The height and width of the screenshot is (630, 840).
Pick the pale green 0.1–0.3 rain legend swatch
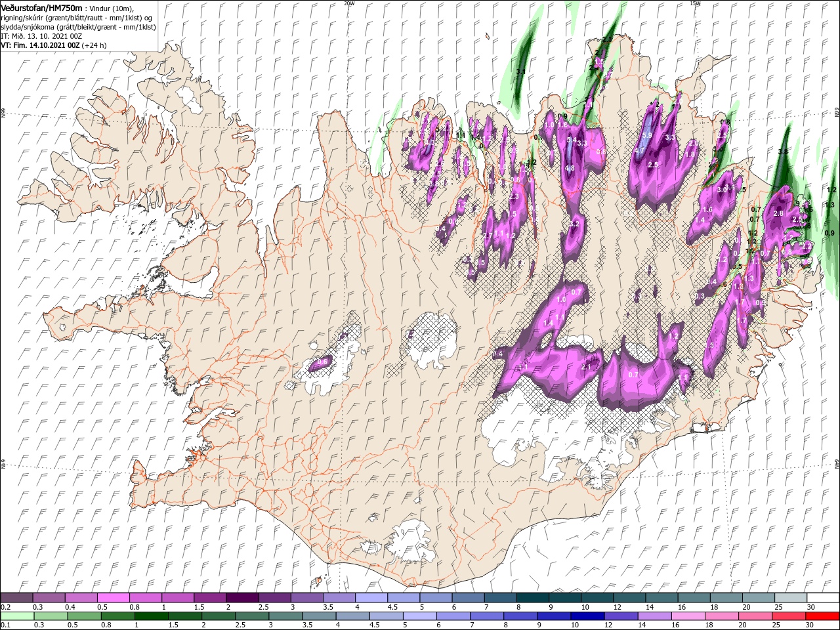tap(16, 616)
